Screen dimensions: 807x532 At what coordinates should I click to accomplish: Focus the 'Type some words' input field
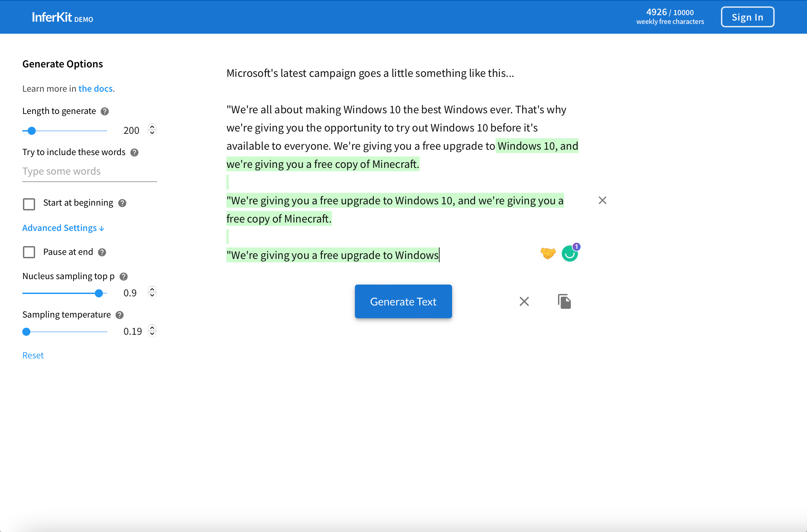point(90,171)
